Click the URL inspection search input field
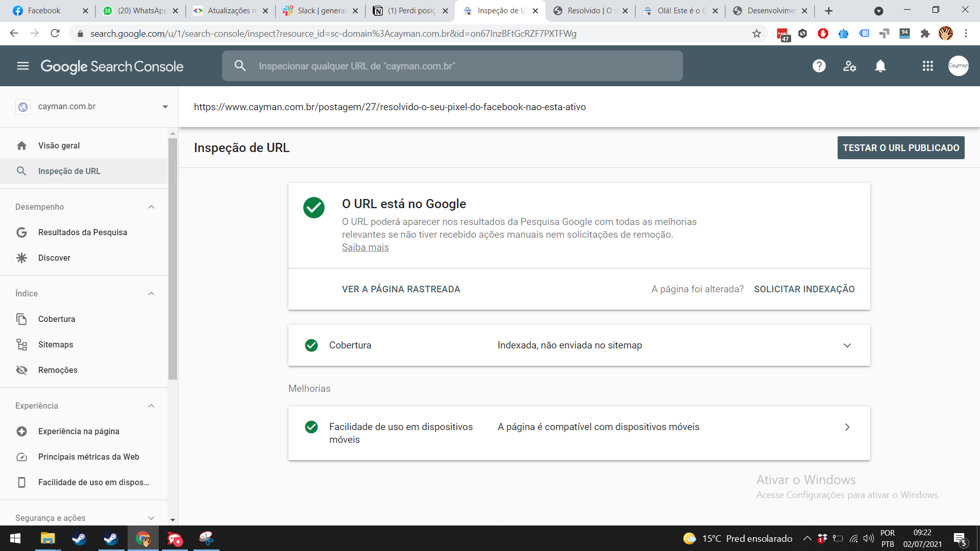The image size is (980, 551). [452, 66]
